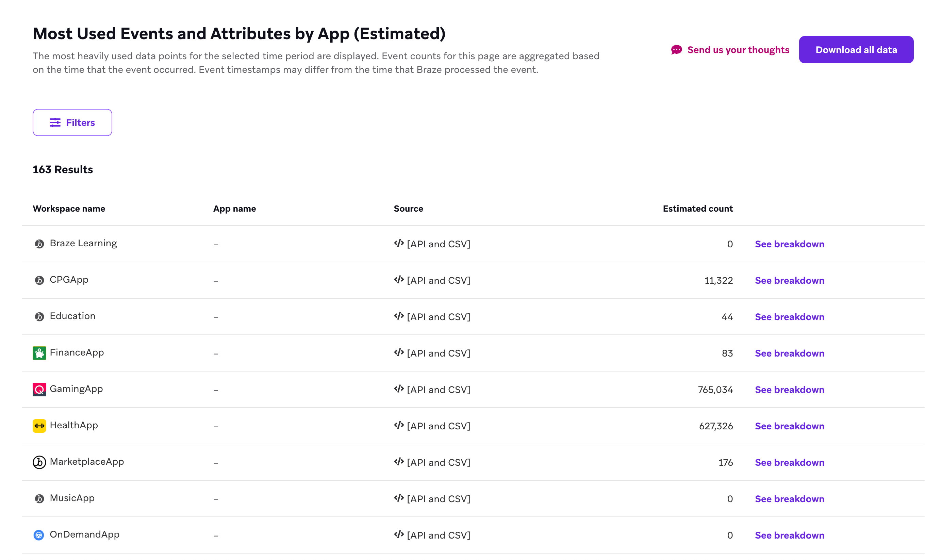Screen dimensions: 941x560
Task: Click [API and CSV] in HealthApp row
Action: tap(439, 426)
